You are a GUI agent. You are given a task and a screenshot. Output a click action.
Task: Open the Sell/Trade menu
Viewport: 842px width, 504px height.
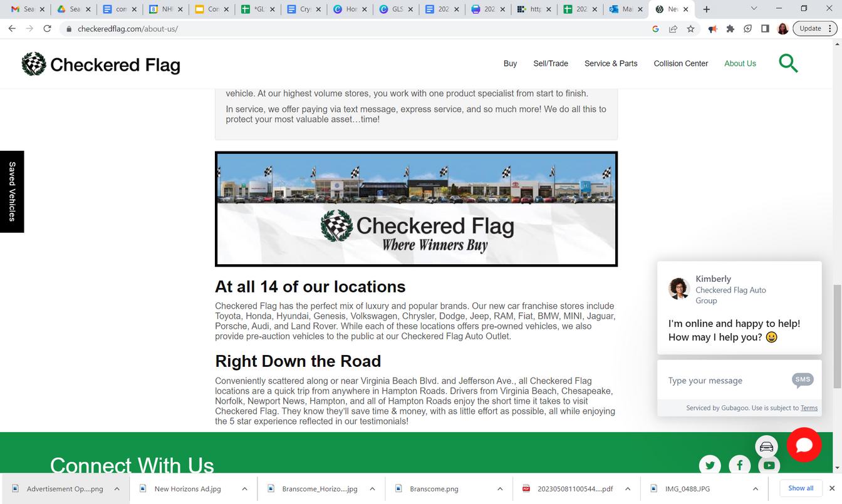pos(551,63)
